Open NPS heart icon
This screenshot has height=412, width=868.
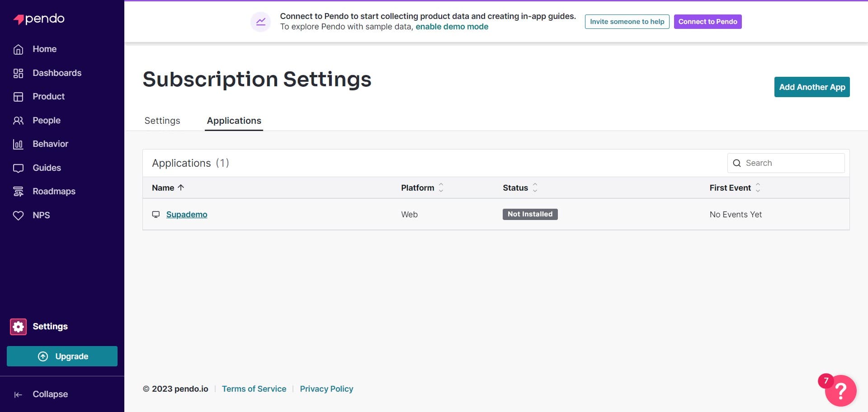pos(18,215)
